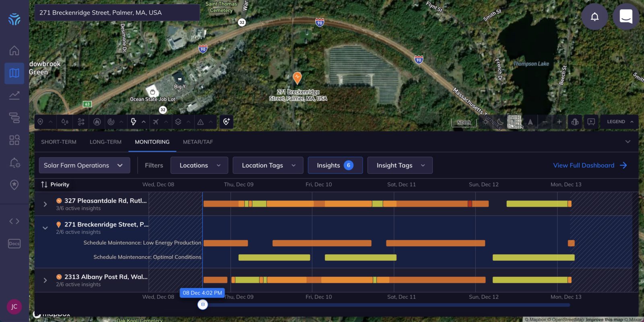Open the notifications bell

point(594,17)
